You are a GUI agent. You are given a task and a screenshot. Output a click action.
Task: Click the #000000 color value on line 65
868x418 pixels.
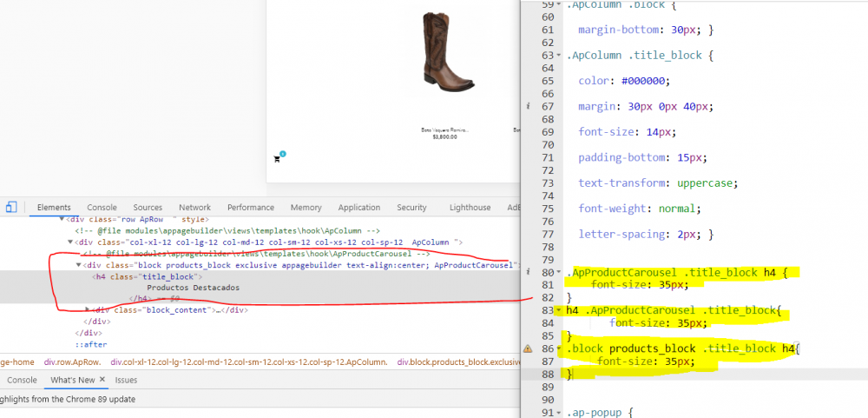644,81
